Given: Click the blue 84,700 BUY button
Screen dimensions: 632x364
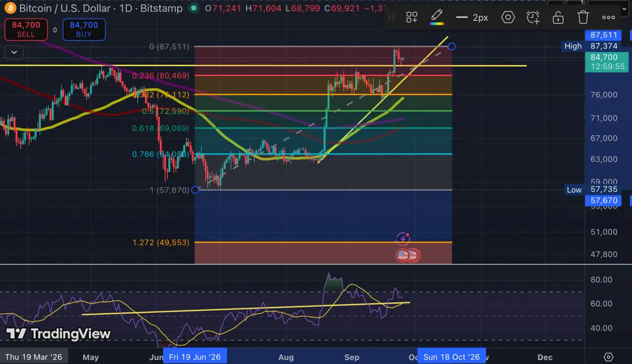Looking at the screenshot, I should pos(84,30).
